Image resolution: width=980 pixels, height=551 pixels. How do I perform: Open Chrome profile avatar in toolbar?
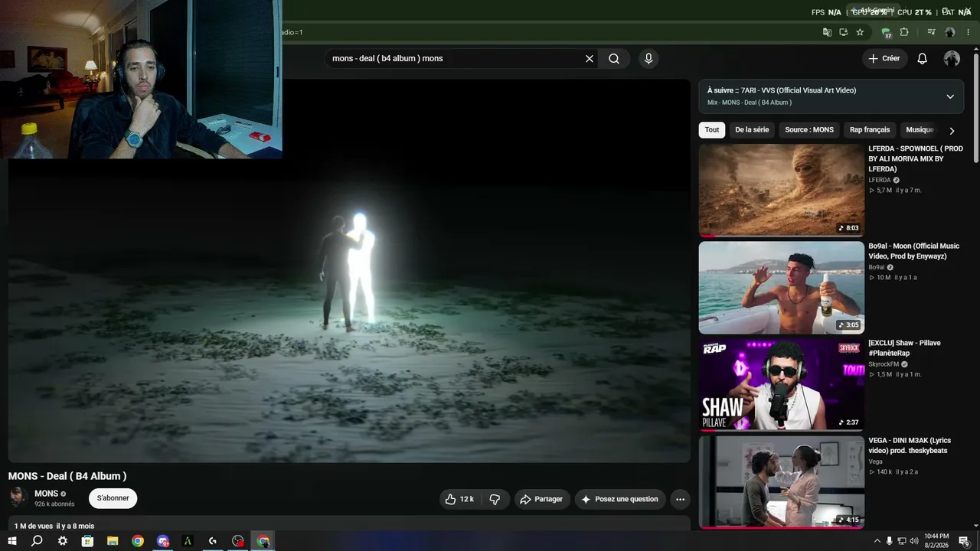(950, 32)
